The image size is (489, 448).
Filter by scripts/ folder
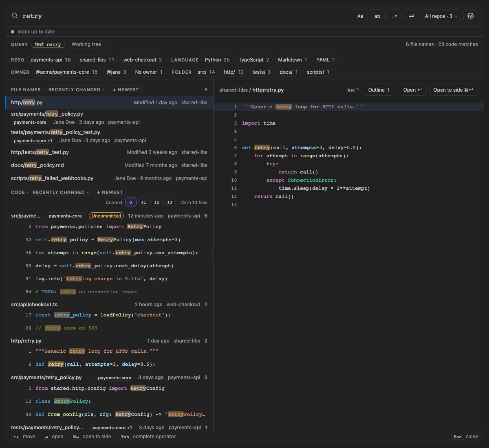coord(318,72)
